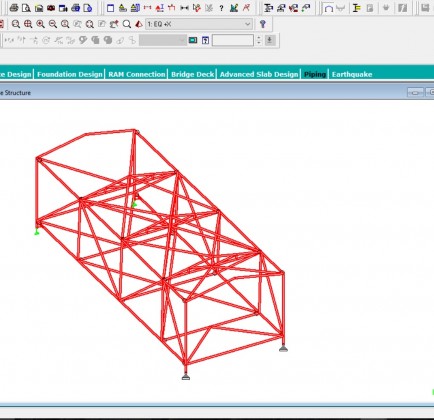Click the Zoom In magnifier icon
Image resolution: width=434 pixels, height=420 pixels.
(40, 24)
